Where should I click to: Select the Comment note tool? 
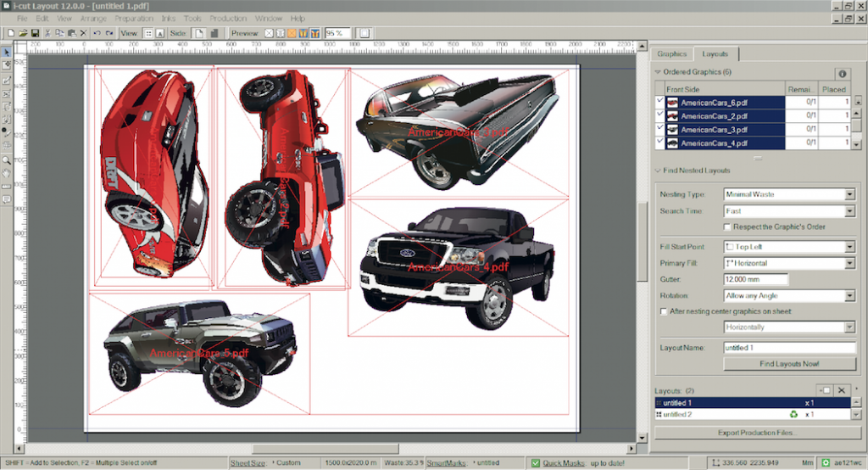[x=6, y=200]
